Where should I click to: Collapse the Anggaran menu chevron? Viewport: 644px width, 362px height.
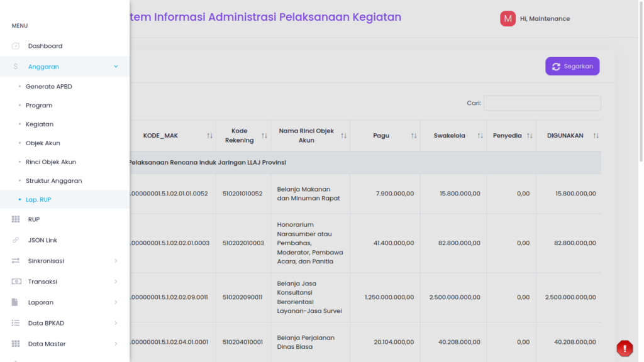(x=116, y=67)
